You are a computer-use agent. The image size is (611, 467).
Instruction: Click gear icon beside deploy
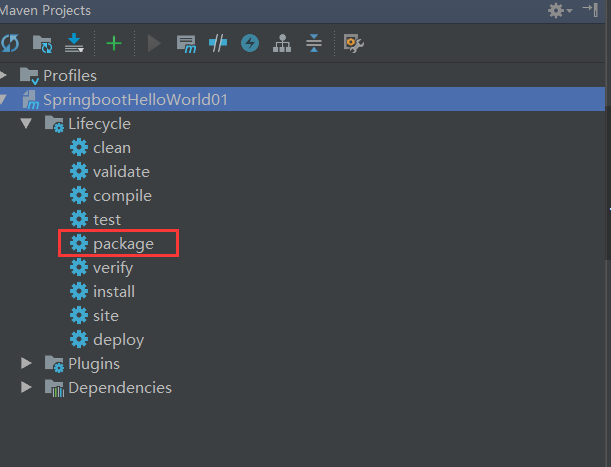click(79, 340)
